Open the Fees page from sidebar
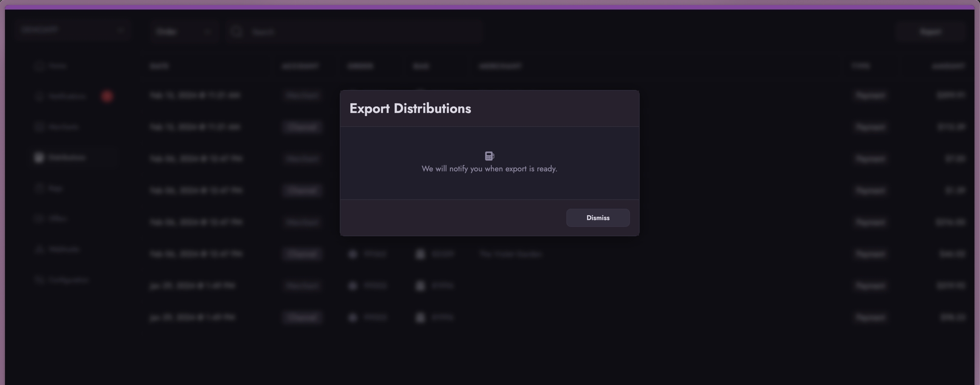Viewport: 980px width, 385px height. pyautogui.click(x=55, y=188)
